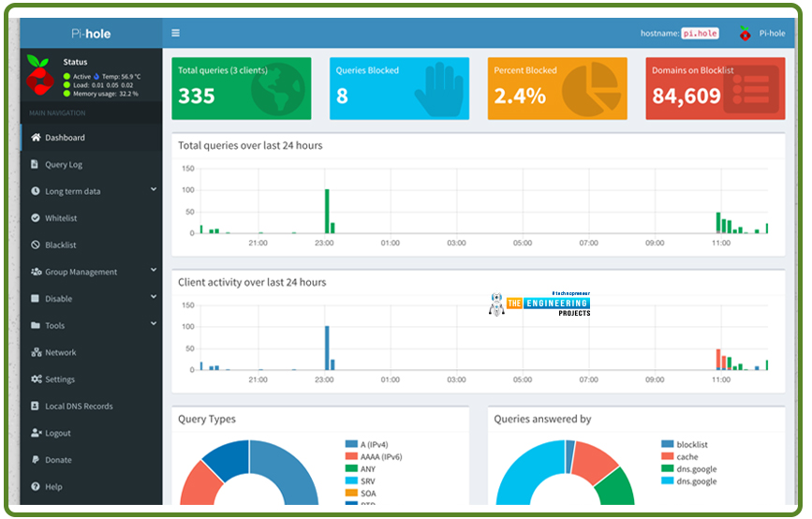Click the Help question mark icon
The image size is (812, 519).
coord(36,486)
